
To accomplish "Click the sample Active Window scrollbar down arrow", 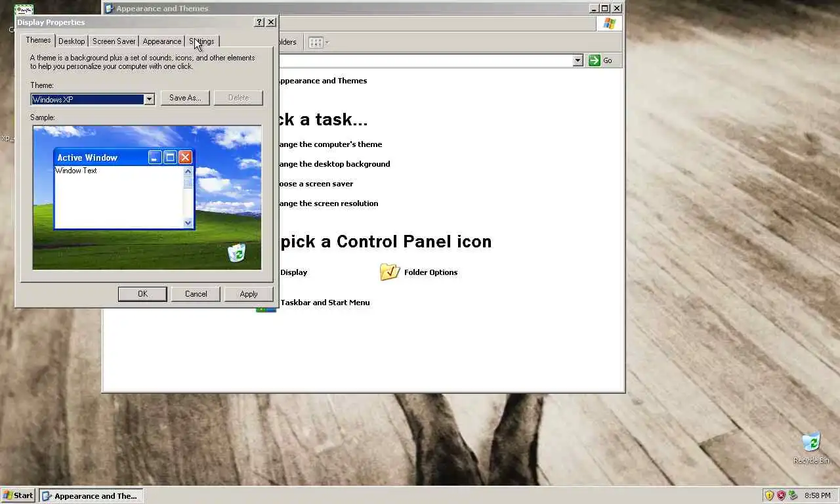I will (x=188, y=223).
